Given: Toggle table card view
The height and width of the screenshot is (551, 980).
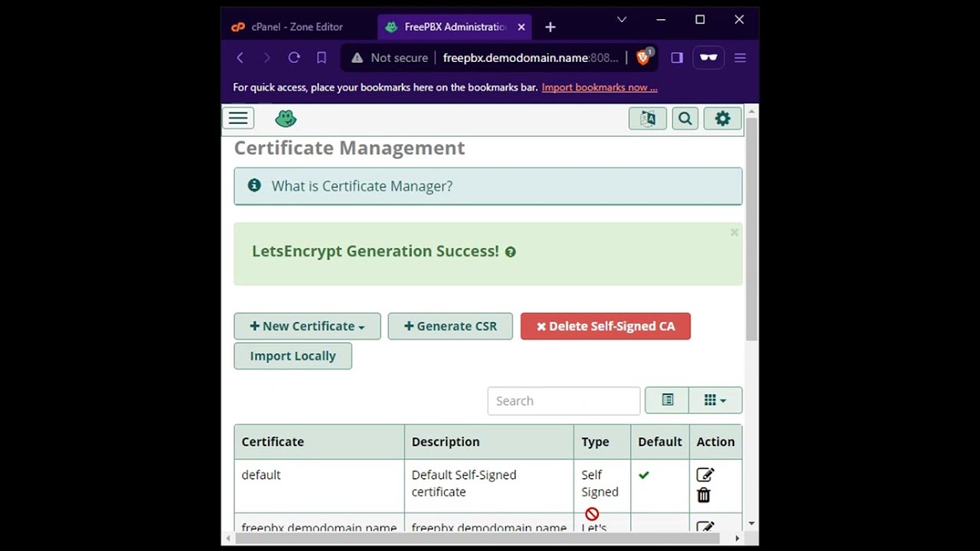Looking at the screenshot, I should click(668, 400).
